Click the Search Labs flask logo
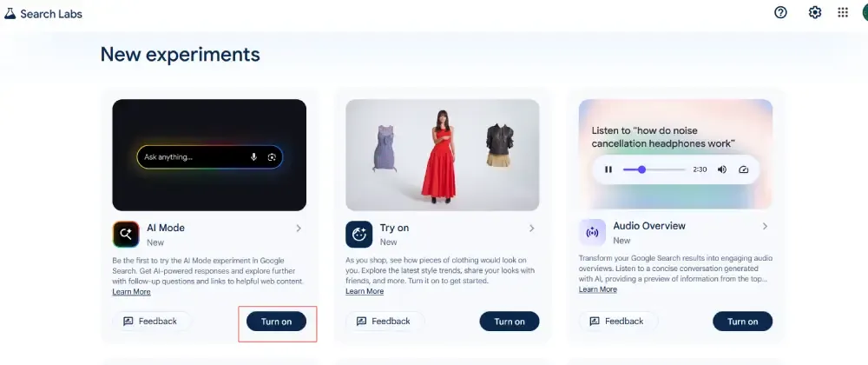 [10, 14]
